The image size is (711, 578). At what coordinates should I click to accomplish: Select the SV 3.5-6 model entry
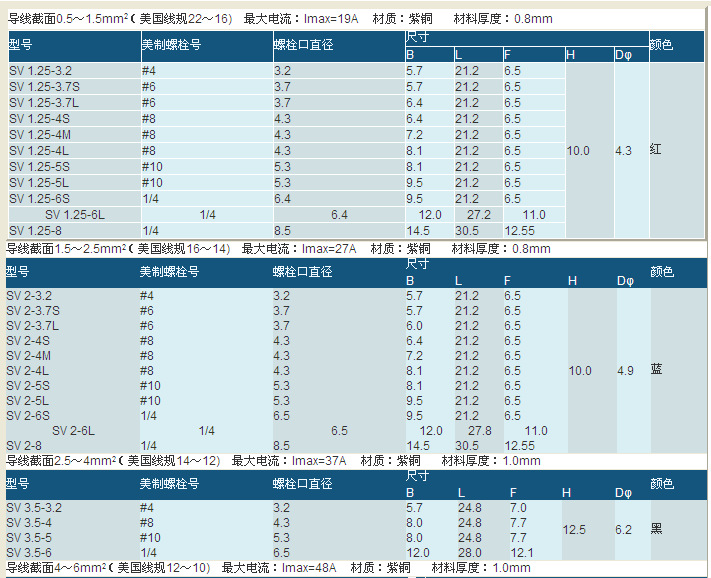coord(30,553)
